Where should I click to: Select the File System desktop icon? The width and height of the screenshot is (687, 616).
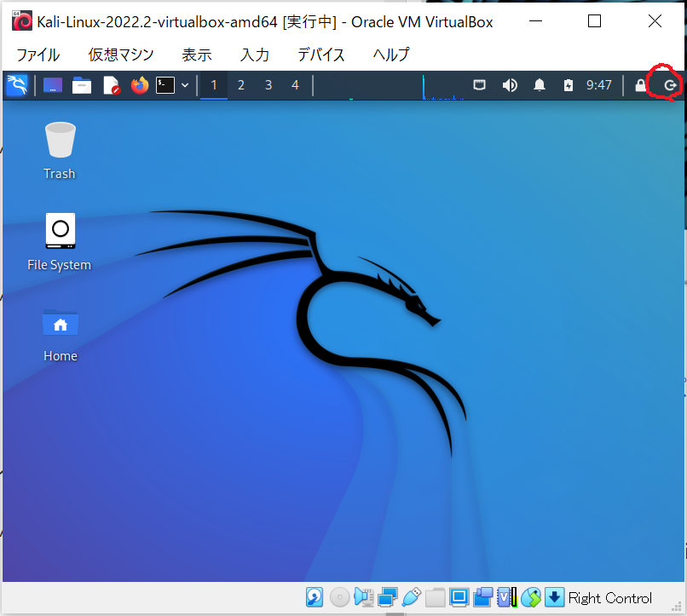pyautogui.click(x=60, y=242)
